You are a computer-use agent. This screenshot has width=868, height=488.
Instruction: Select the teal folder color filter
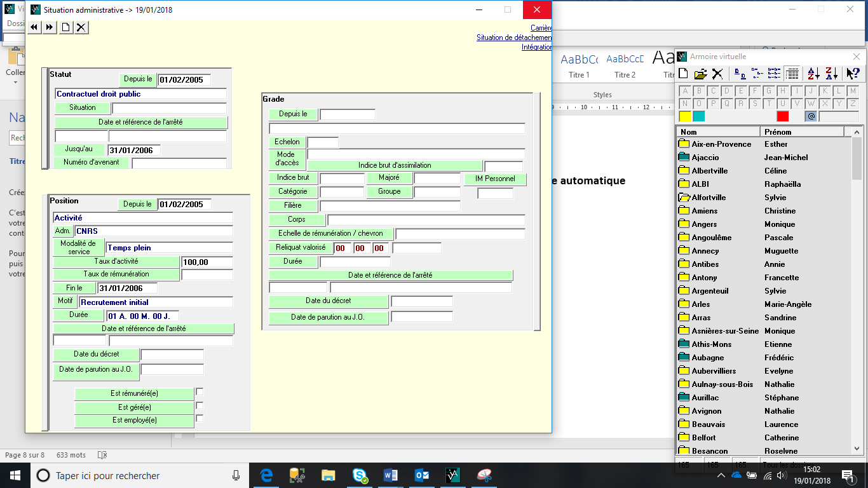[698, 116]
